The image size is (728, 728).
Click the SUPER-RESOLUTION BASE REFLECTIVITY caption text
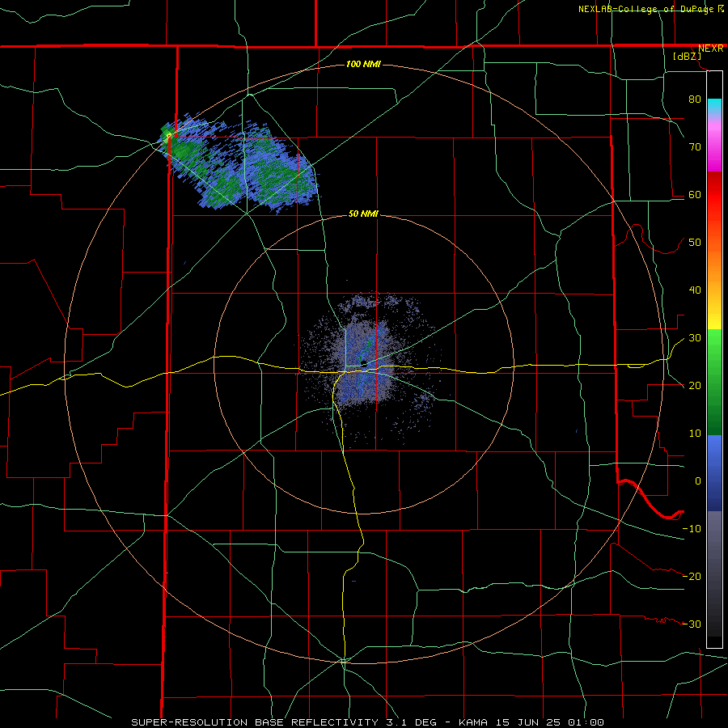pyautogui.click(x=255, y=722)
